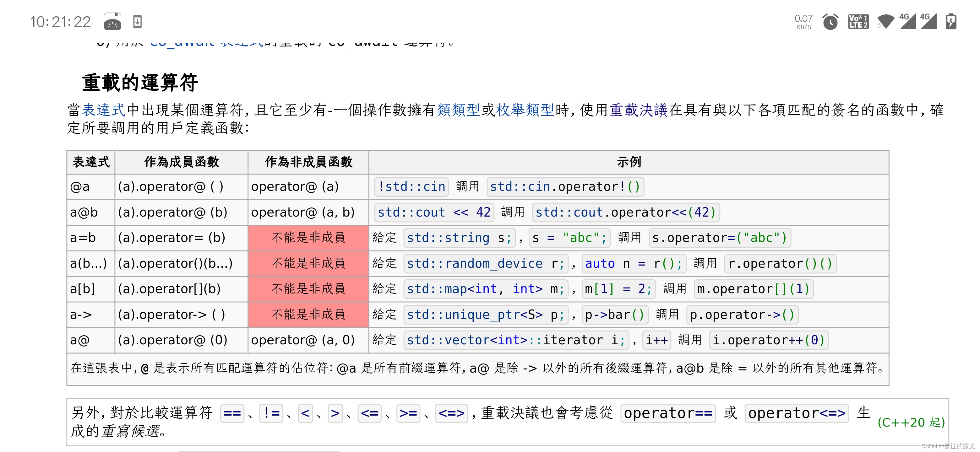Tap the 10:21:22 clock in status bar

pyautogui.click(x=61, y=22)
